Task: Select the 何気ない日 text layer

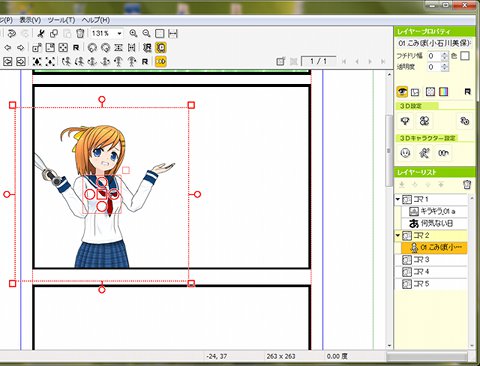Action: click(x=434, y=223)
